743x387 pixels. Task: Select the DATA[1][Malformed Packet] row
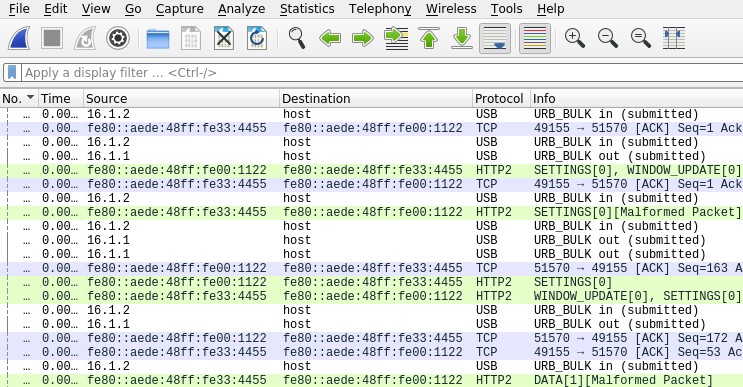(x=372, y=380)
